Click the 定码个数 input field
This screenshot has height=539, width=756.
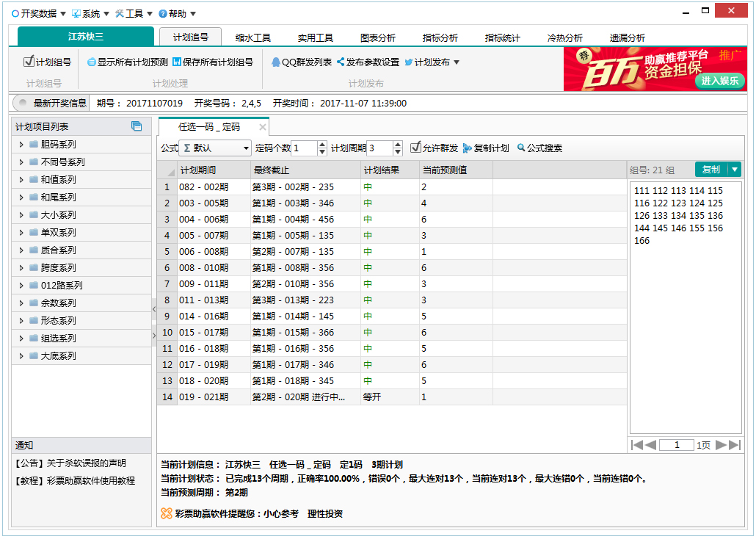point(304,148)
